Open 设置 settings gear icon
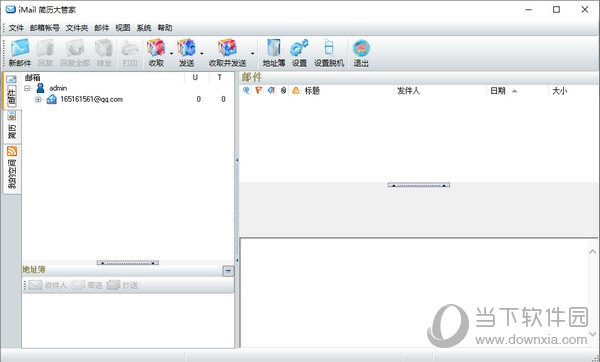The image size is (600, 362). (x=299, y=53)
